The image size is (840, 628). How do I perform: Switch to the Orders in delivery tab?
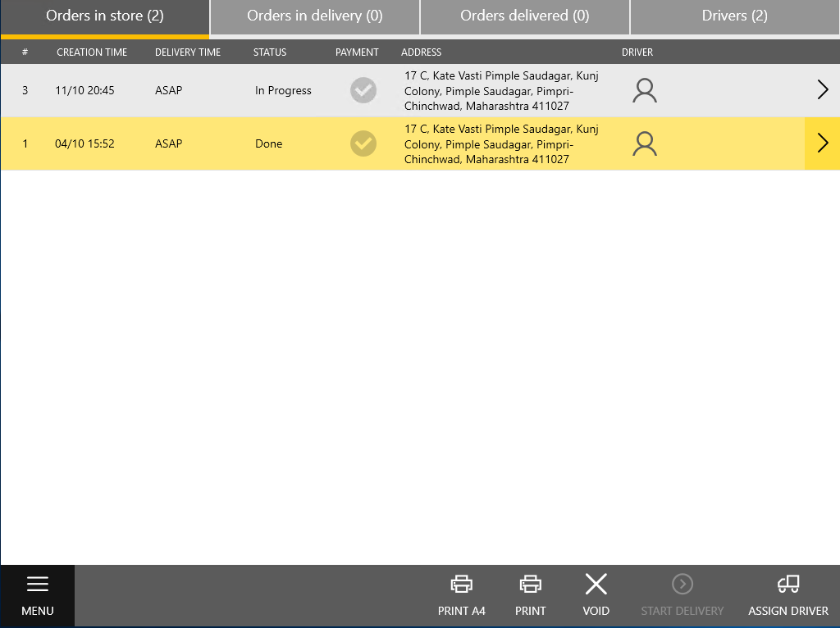314,16
